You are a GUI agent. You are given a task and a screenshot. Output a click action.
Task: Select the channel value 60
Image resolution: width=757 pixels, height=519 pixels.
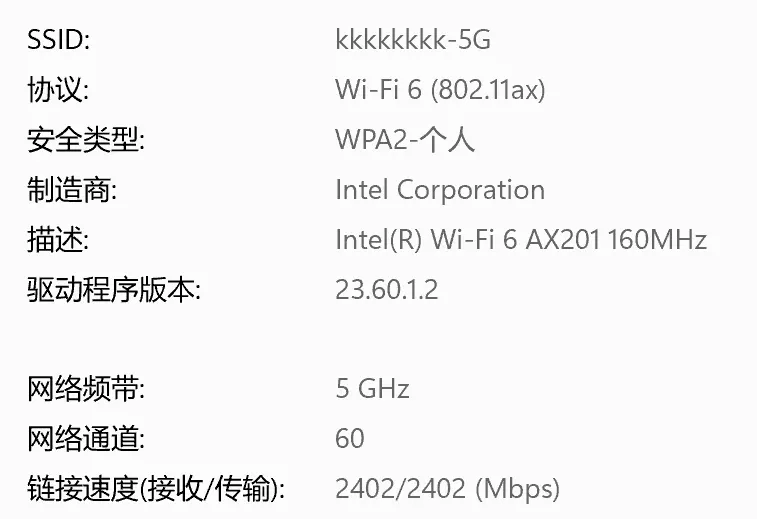350,438
